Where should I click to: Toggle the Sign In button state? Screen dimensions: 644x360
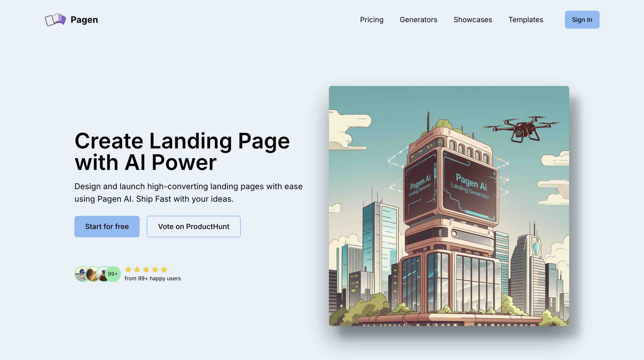point(582,19)
